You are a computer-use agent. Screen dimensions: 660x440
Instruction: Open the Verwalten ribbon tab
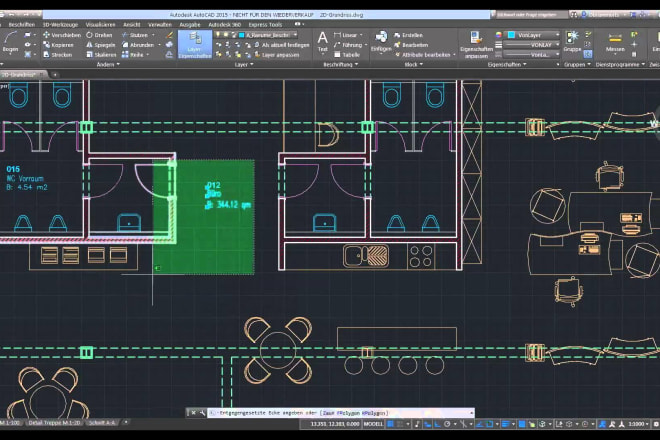(160, 25)
